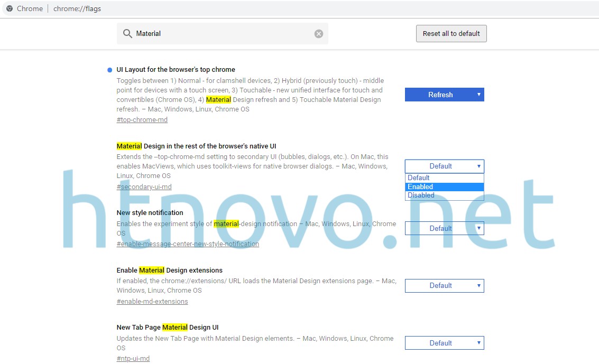Viewport: 599px width, 364px height.
Task: Open the #top-chrome-md link
Action: (x=142, y=120)
